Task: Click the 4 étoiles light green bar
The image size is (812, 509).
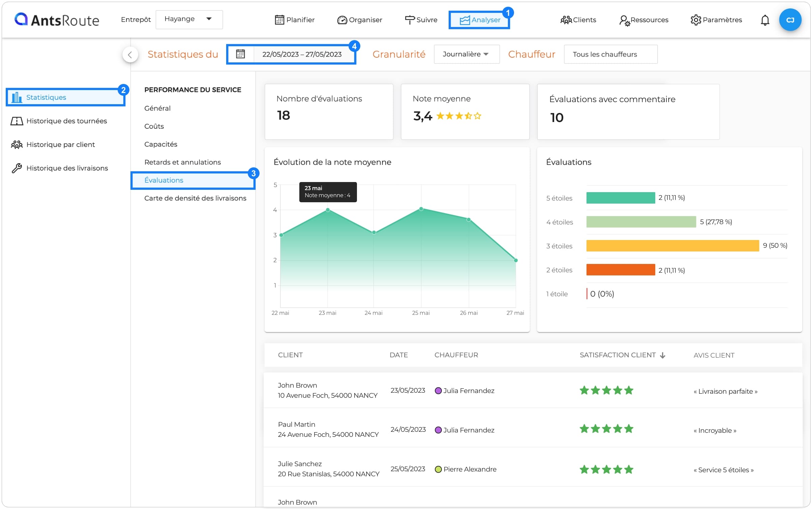Action: pos(641,222)
